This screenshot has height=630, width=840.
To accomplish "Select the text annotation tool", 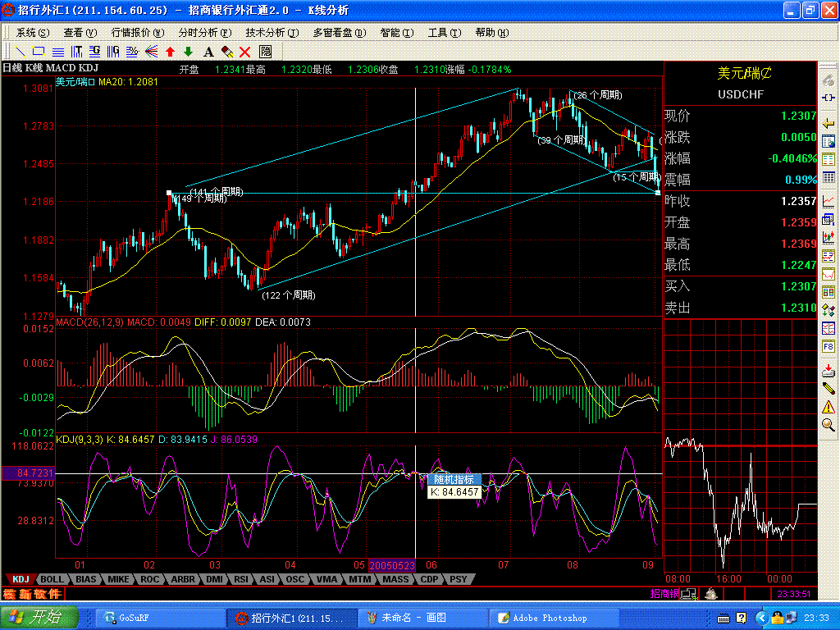I will click(x=208, y=52).
